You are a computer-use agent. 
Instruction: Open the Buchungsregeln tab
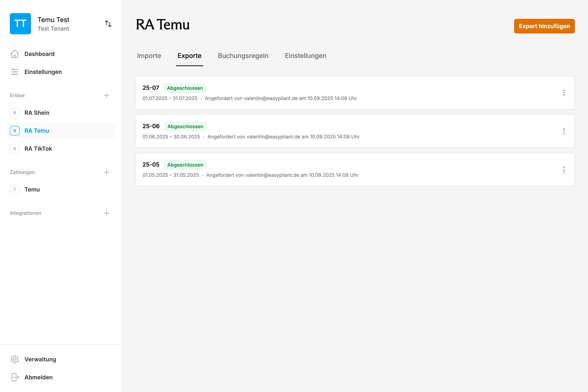[243, 56]
